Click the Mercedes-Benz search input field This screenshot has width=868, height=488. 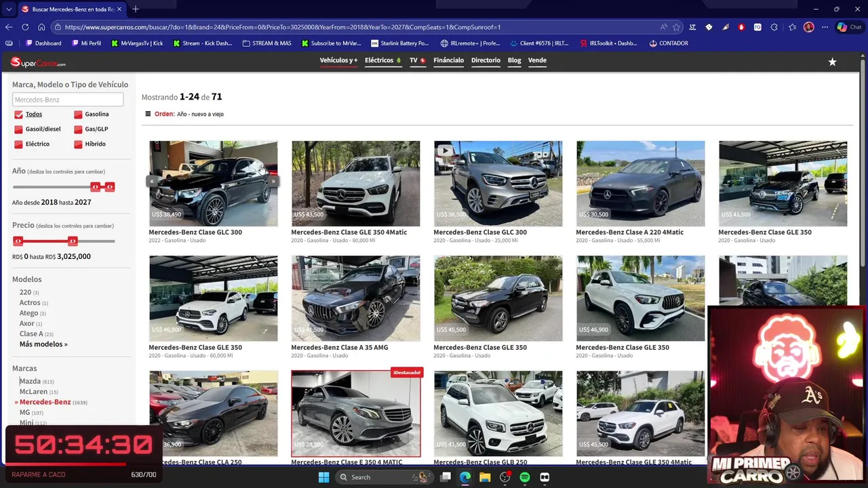(68, 100)
